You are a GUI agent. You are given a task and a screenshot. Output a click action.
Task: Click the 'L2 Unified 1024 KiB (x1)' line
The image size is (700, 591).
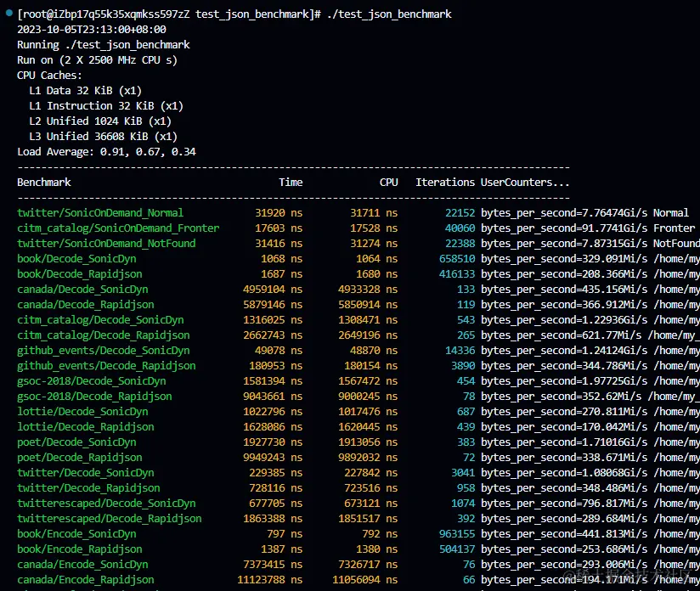100,121
